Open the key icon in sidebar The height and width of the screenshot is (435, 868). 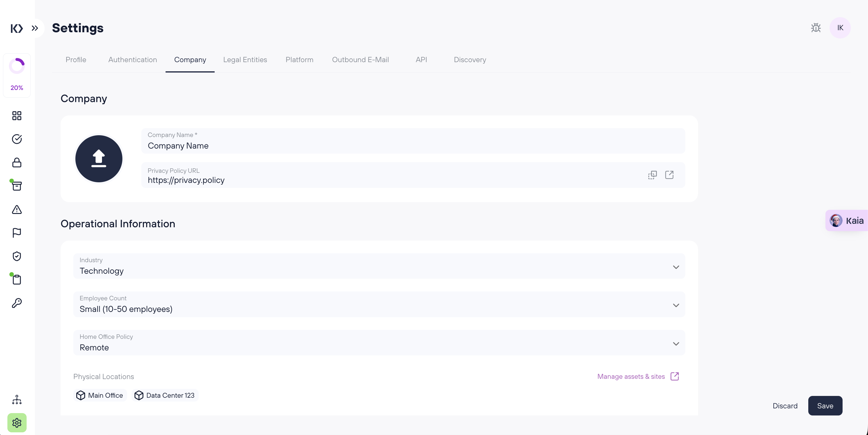tap(17, 303)
